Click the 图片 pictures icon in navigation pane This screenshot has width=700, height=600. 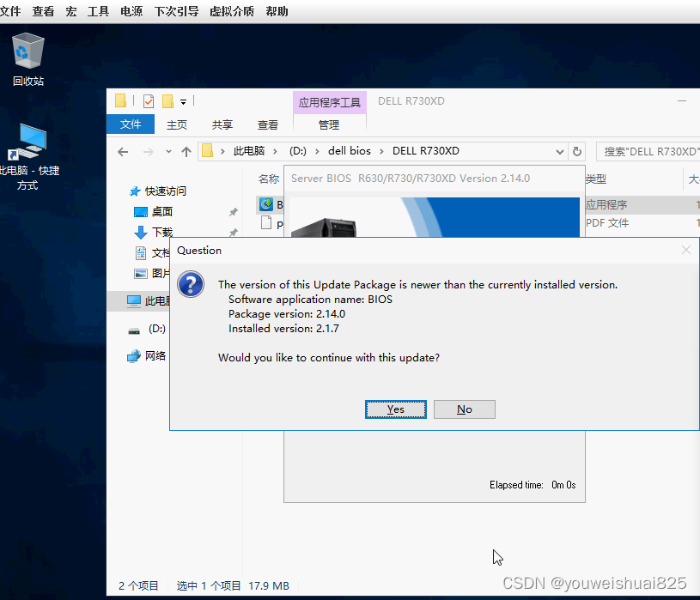point(141,273)
